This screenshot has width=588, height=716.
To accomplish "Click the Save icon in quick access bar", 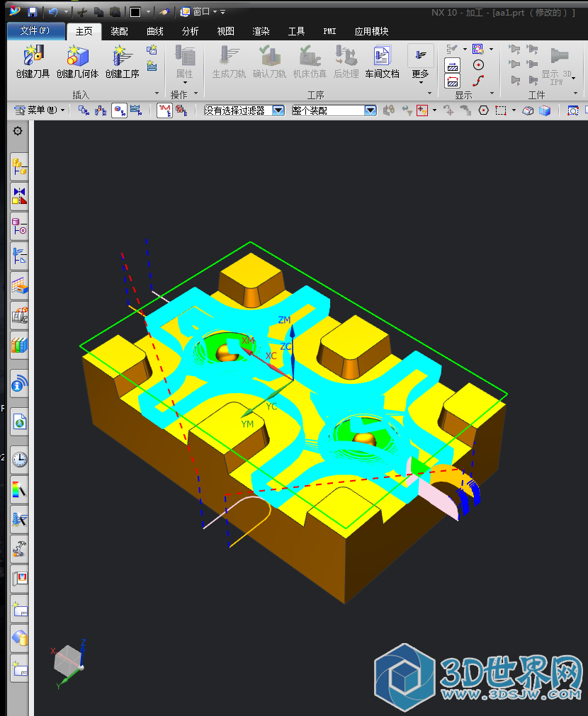I will click(x=33, y=12).
